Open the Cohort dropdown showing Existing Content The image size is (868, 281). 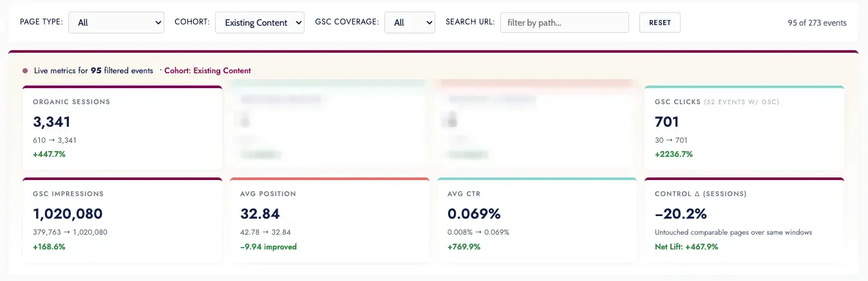[x=259, y=23]
